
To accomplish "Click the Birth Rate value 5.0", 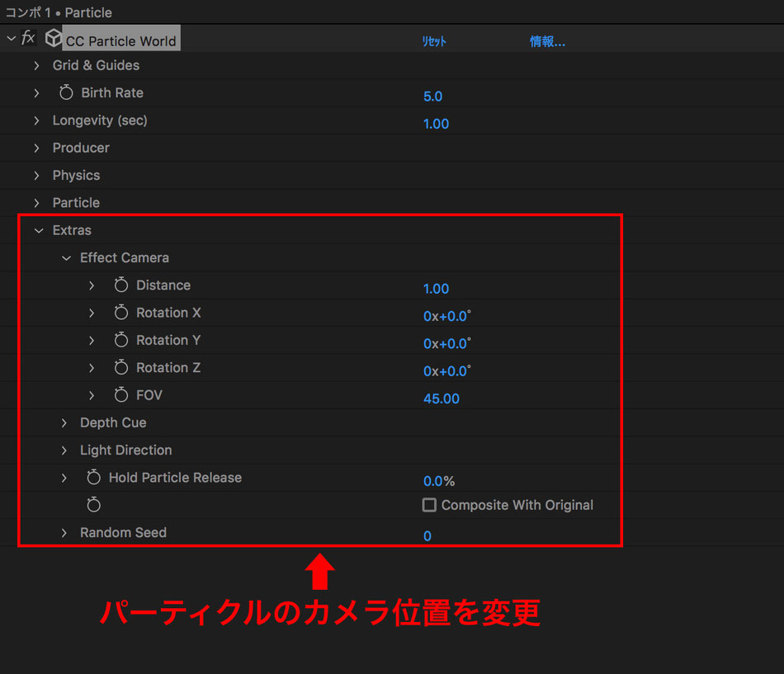I will tap(432, 96).
